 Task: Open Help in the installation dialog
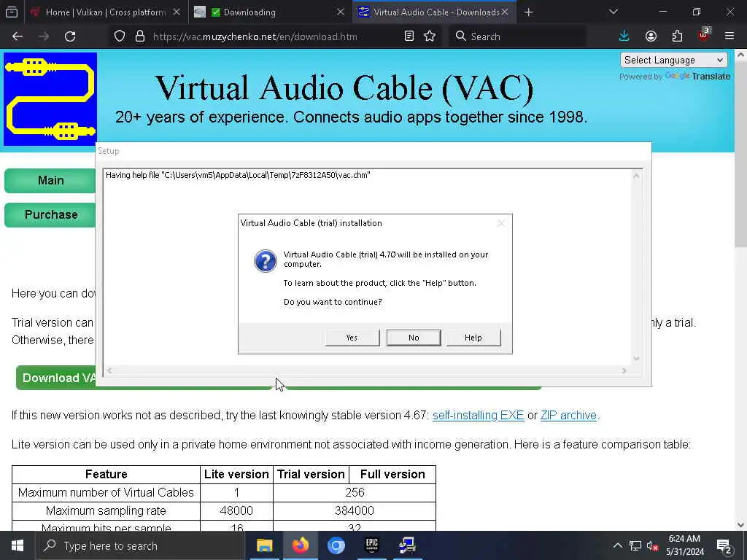(x=473, y=338)
